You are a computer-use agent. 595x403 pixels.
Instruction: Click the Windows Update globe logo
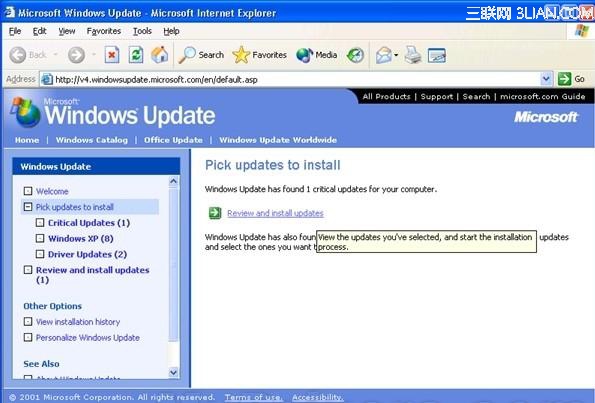[25, 112]
